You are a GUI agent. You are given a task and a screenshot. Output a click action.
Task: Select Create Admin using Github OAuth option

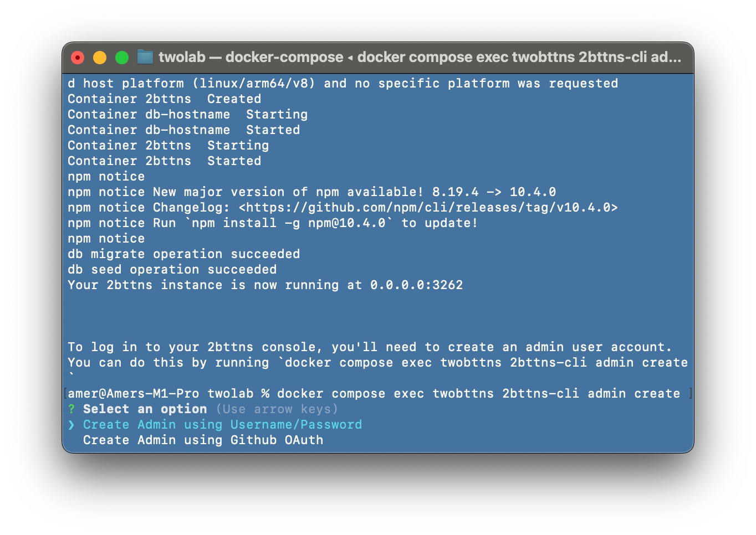(203, 440)
